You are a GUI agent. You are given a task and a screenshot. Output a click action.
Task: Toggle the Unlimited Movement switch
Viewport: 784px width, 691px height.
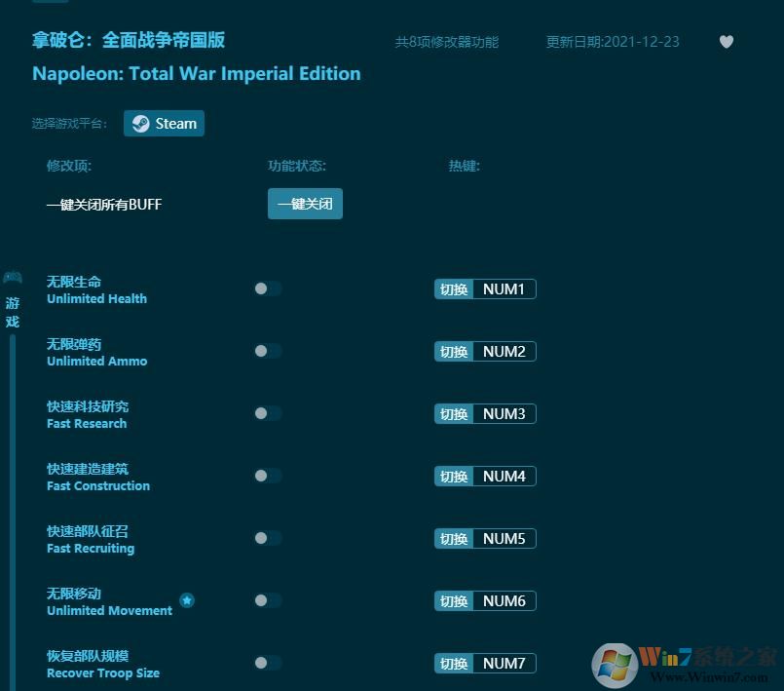pos(268,600)
